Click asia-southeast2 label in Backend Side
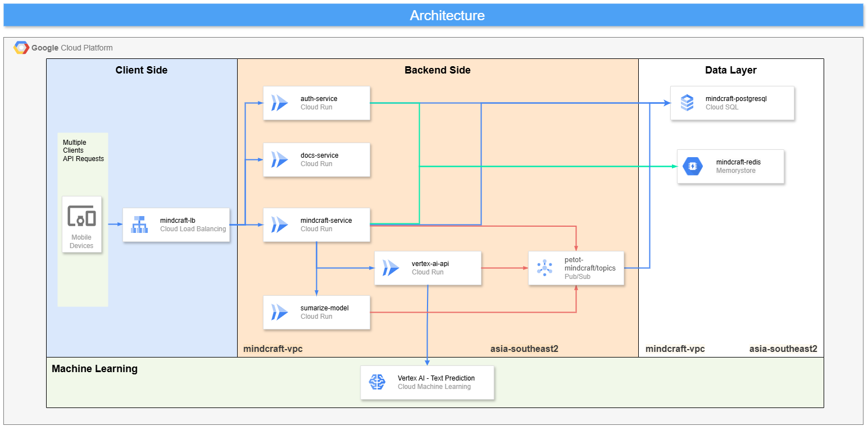868x426 pixels. pyautogui.click(x=524, y=349)
